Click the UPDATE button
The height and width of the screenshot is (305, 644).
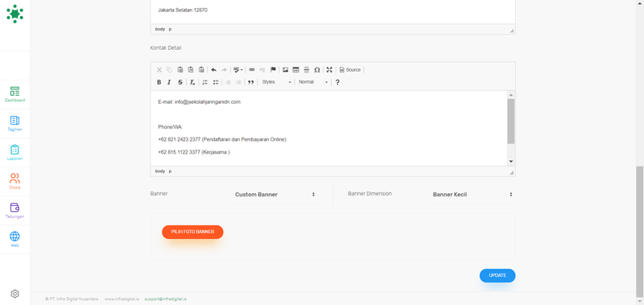tap(497, 275)
